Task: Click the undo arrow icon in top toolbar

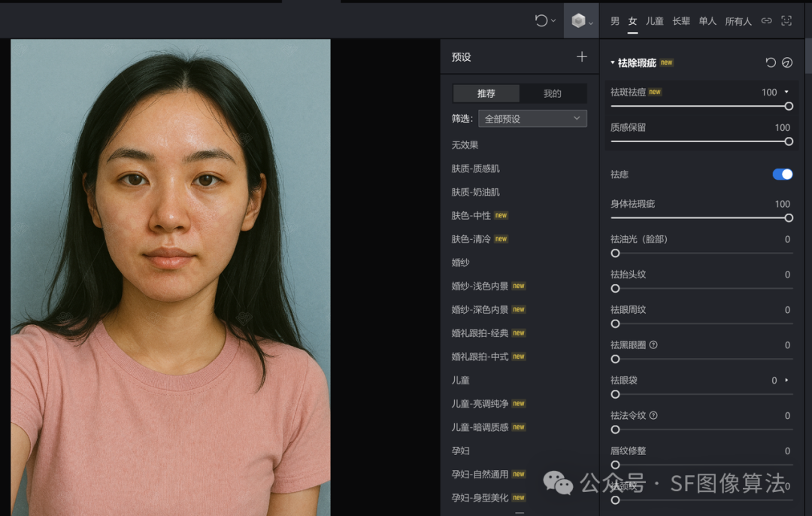Action: (541, 20)
